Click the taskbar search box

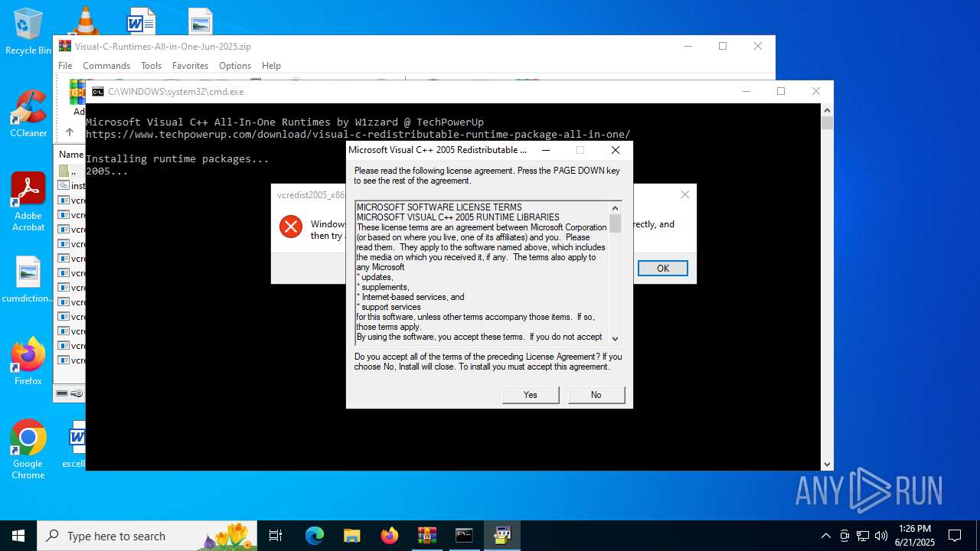[147, 536]
